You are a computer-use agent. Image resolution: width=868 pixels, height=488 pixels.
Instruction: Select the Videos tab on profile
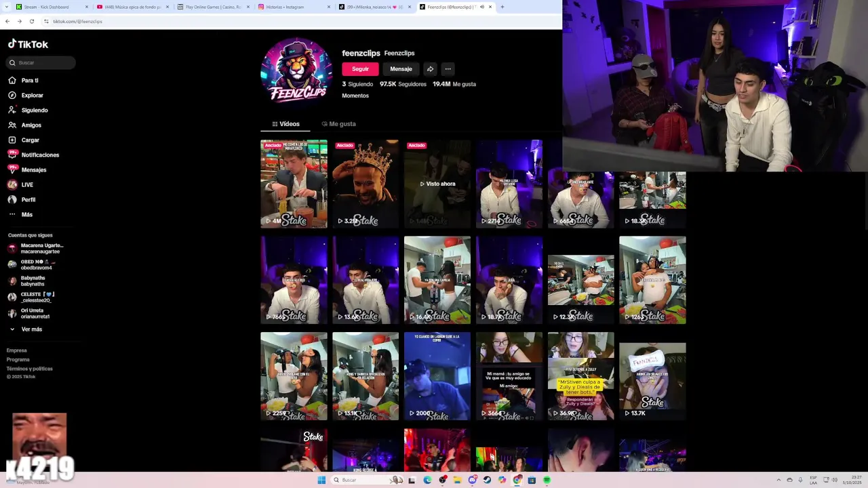click(285, 124)
